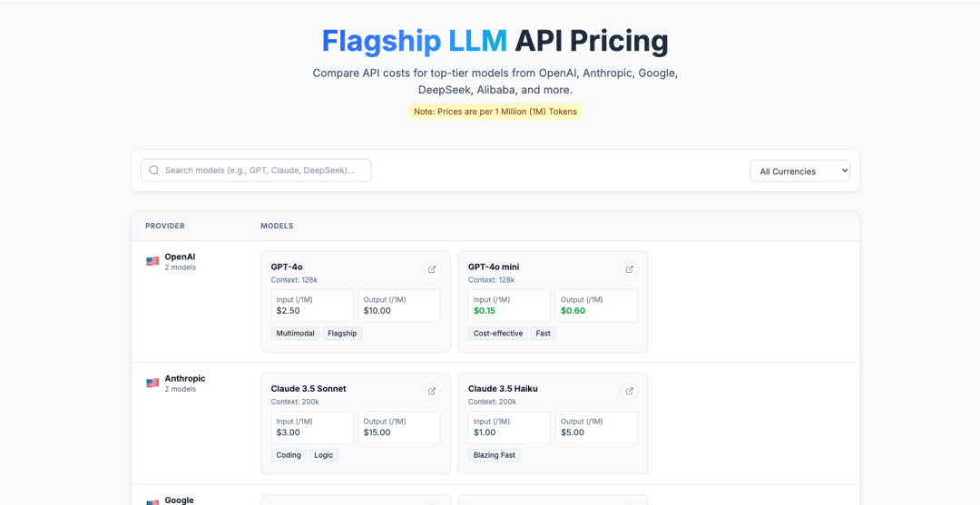
Task: Click Claude 3.5 Sonnet output price $15.00
Action: click(x=377, y=432)
